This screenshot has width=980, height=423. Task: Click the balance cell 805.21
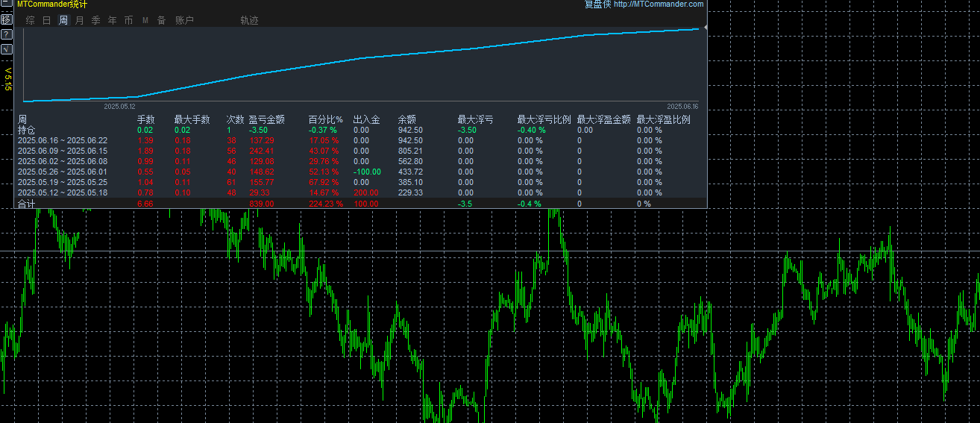click(x=410, y=151)
